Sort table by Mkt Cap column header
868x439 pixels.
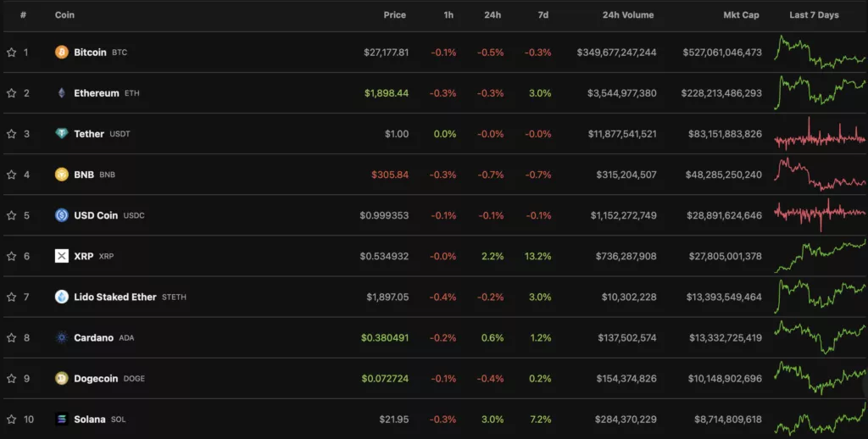click(741, 15)
